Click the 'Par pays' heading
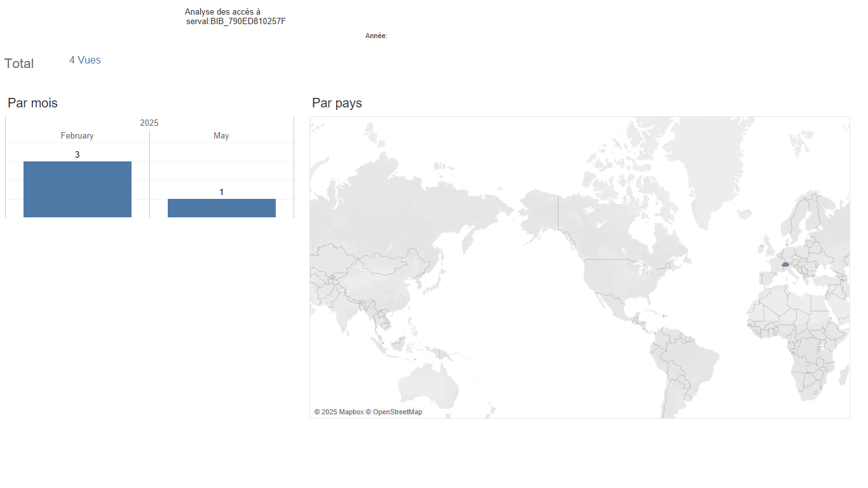 [x=337, y=103]
